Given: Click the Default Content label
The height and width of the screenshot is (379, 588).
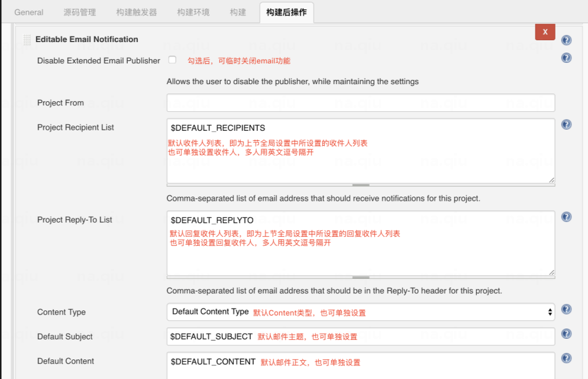Looking at the screenshot, I should tap(66, 361).
